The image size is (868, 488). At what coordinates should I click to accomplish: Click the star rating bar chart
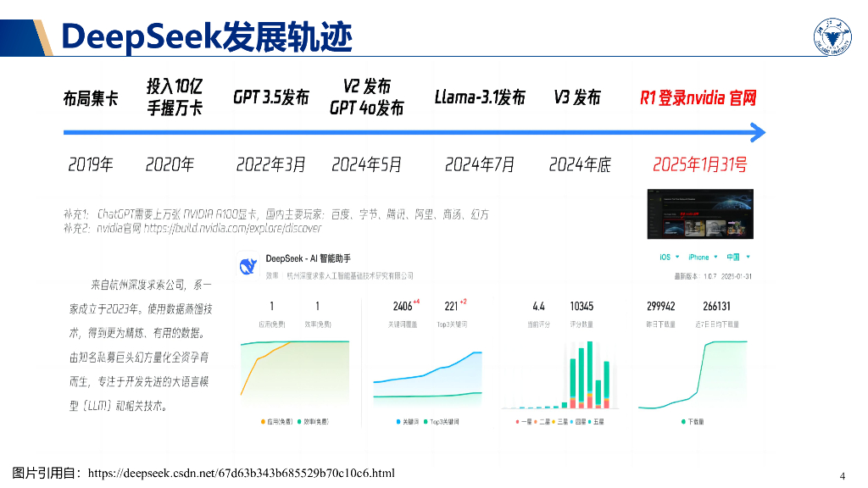pos(559,375)
